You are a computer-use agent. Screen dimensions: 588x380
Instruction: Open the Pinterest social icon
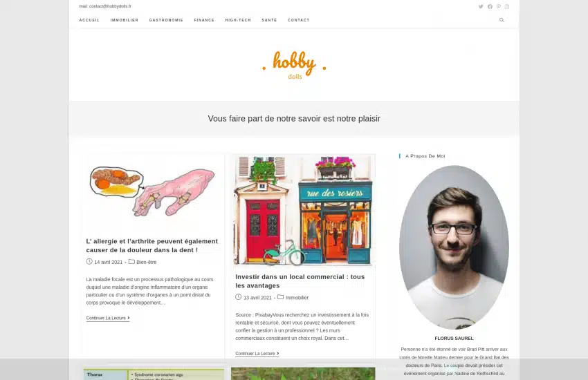498,6
